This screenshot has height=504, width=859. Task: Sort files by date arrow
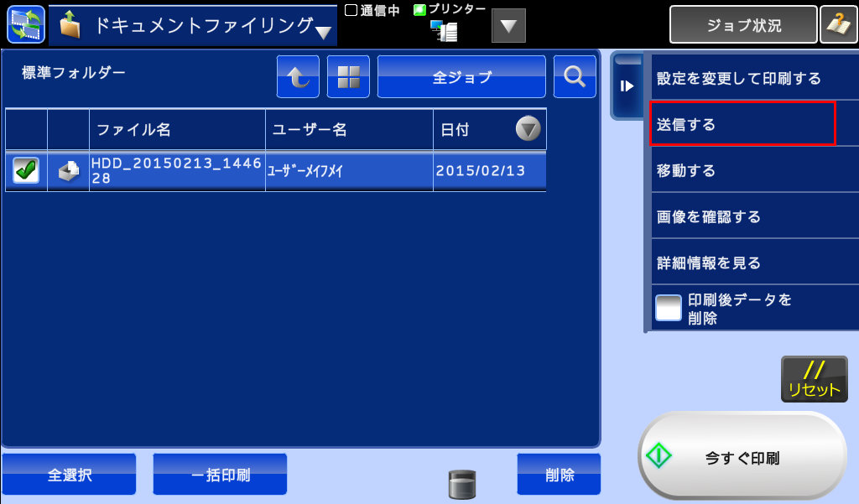pyautogui.click(x=528, y=129)
